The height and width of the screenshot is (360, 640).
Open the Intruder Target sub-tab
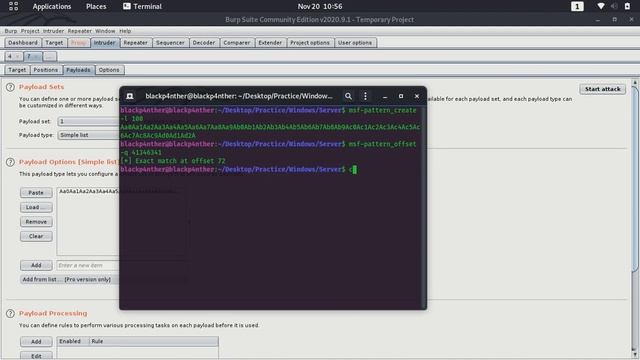tap(17, 70)
